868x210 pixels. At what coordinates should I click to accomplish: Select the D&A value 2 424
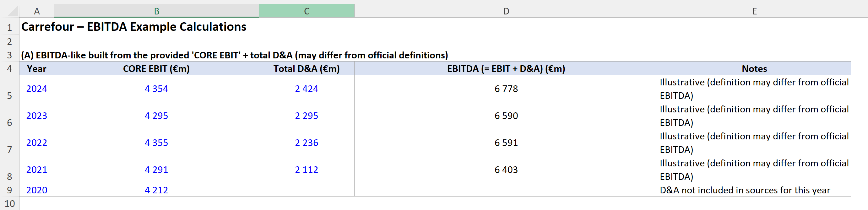307,89
